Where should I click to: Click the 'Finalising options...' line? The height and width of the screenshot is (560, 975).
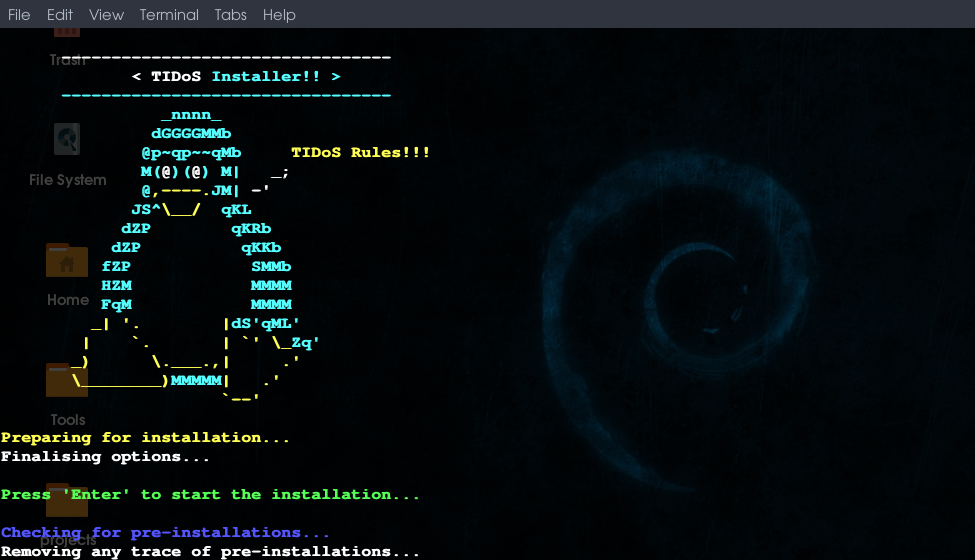[105, 457]
